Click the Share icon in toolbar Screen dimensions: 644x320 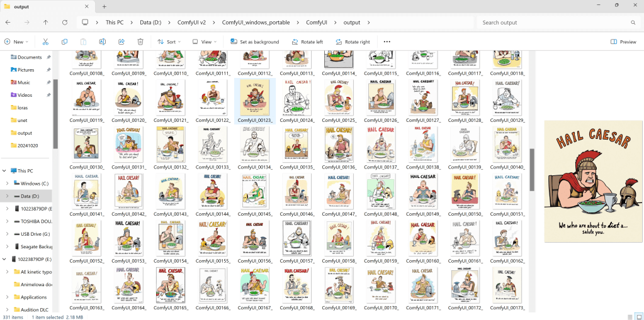121,41
